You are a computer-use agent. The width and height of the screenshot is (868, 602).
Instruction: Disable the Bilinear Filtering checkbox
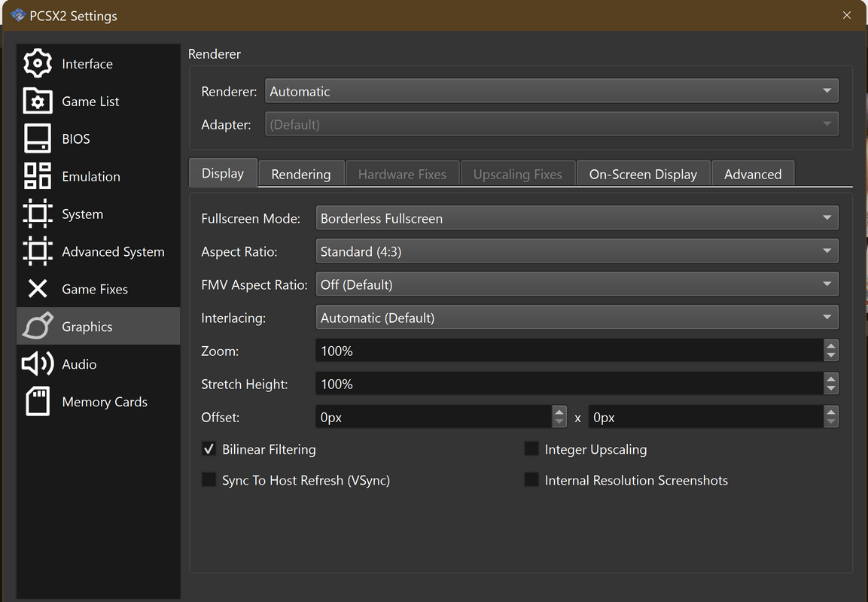(x=209, y=449)
